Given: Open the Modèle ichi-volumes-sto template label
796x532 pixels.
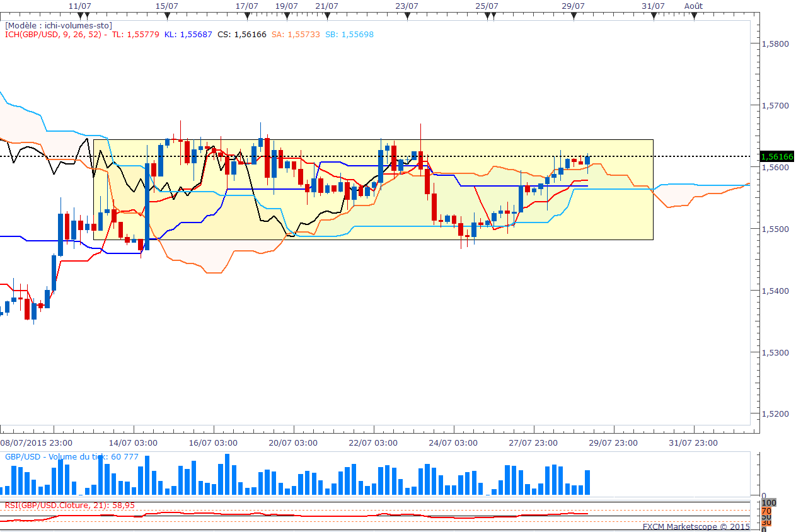Looking at the screenshot, I should click(x=59, y=25).
